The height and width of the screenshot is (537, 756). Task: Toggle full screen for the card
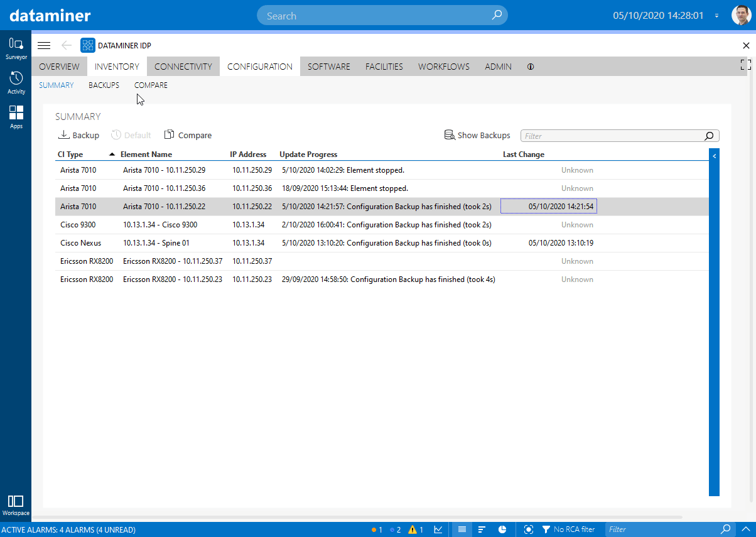pyautogui.click(x=746, y=64)
